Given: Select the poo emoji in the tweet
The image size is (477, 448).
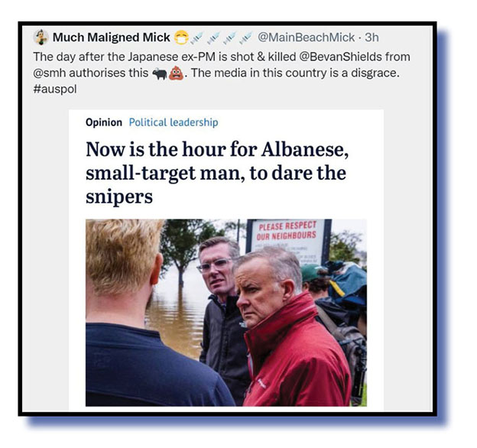Looking at the screenshot, I should [x=177, y=73].
